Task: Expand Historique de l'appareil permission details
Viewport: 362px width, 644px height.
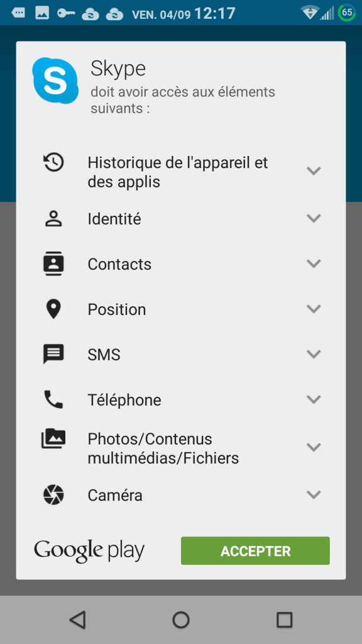Action: [x=314, y=171]
